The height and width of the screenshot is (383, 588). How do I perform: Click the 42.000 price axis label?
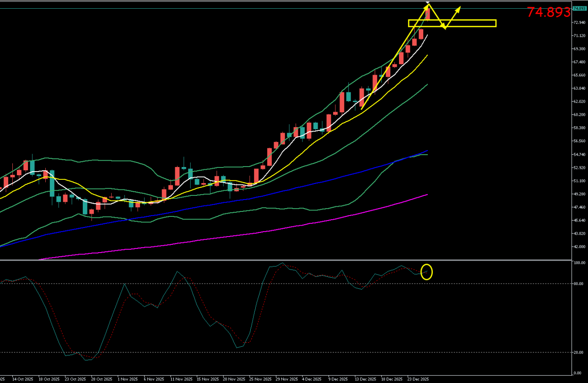[579, 247]
